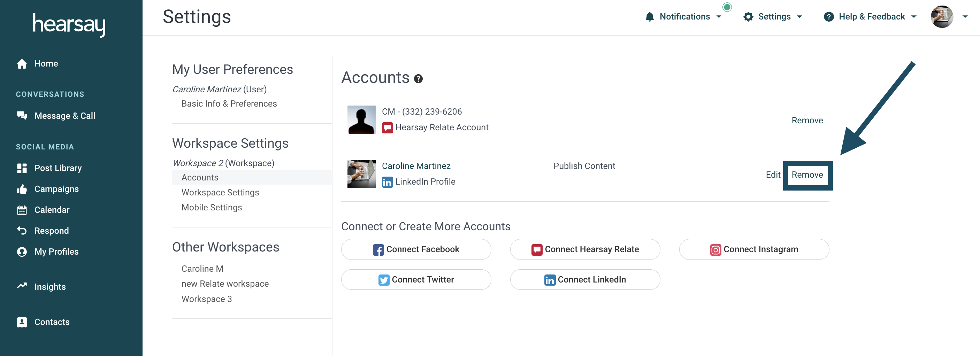Open My Profiles page
This screenshot has height=356, width=980.
point(56,252)
